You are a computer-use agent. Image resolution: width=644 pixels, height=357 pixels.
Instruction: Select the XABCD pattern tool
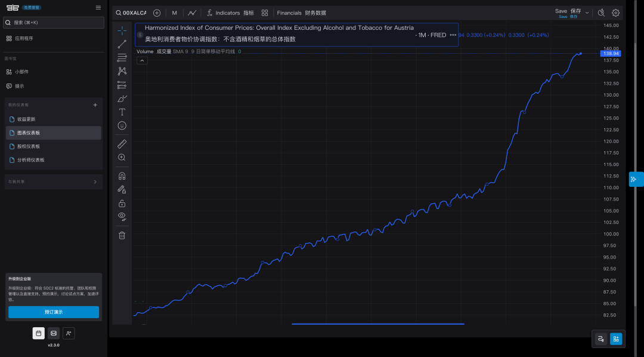[122, 71]
